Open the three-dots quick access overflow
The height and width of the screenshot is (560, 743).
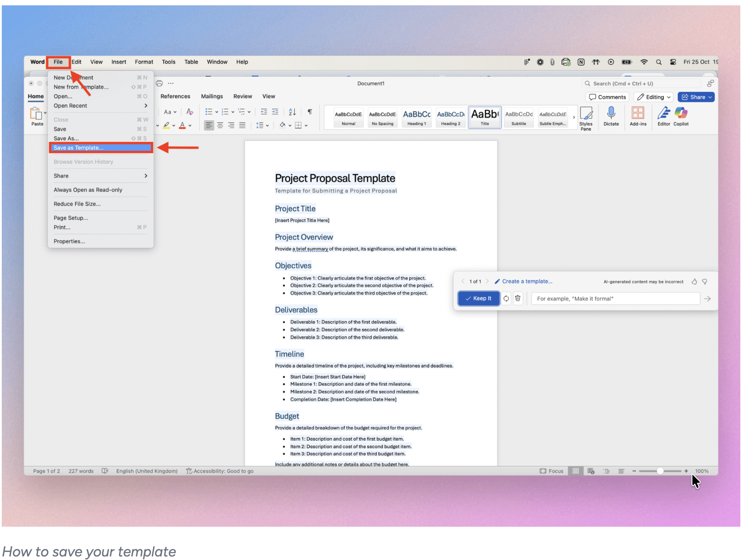click(x=171, y=83)
